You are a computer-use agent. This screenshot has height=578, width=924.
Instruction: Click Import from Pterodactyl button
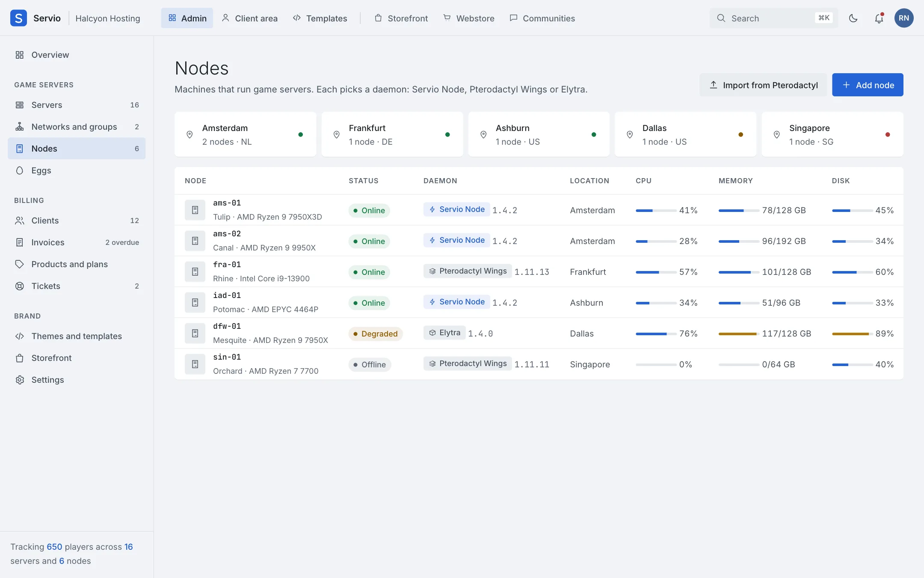[x=763, y=85]
